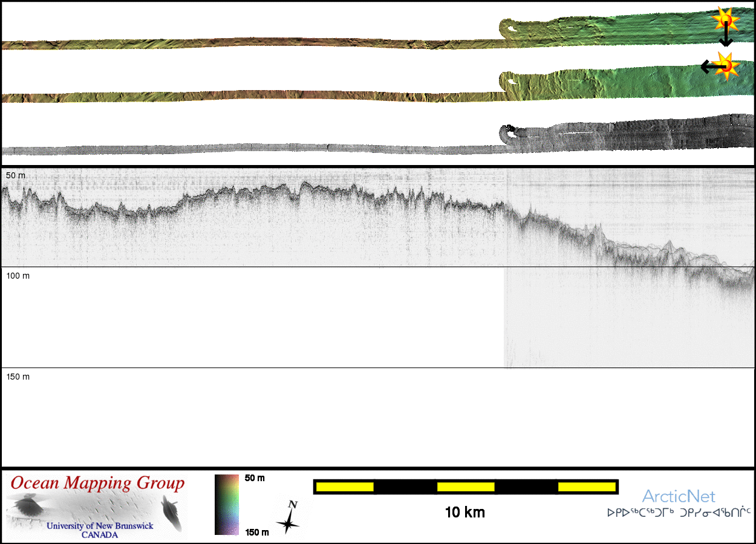Click the Inuktitut syllabics text under ArcticNet
The image size is (756, 544).
coord(679,513)
